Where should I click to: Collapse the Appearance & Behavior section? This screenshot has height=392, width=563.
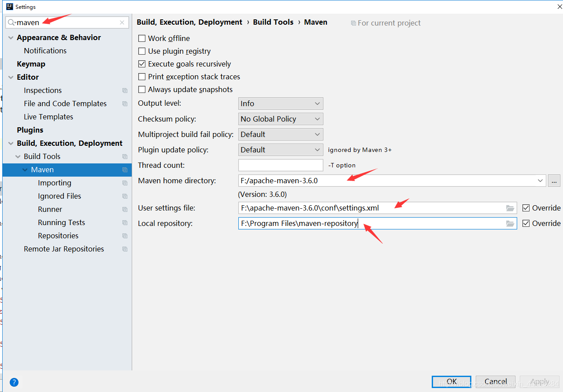[11, 38]
